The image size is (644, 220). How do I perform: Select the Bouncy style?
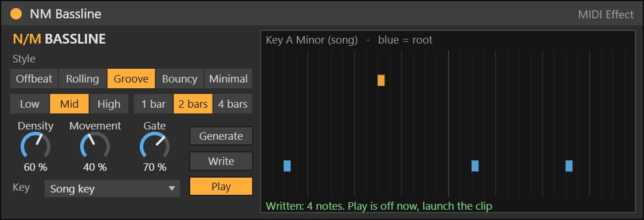(179, 79)
